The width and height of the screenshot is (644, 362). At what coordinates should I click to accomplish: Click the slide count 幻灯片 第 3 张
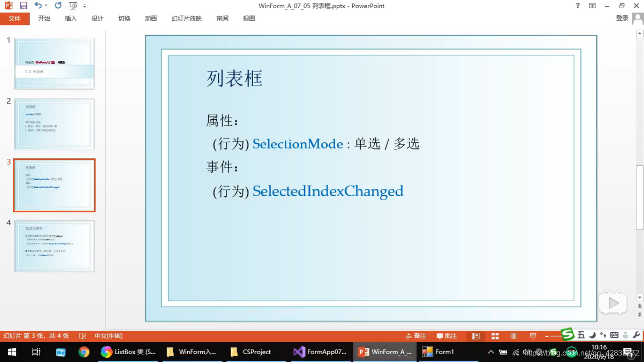click(36, 336)
